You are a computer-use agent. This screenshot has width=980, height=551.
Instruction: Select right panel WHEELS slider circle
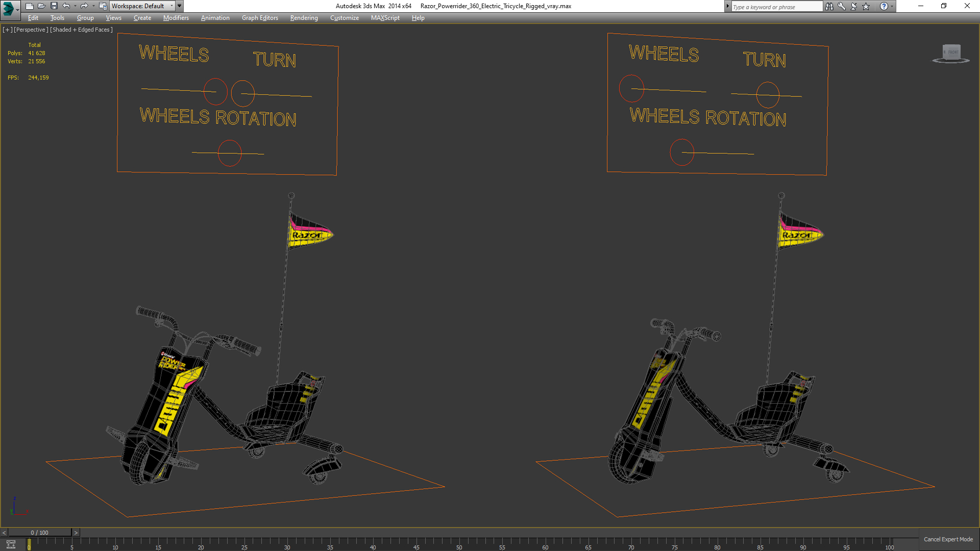(x=631, y=88)
